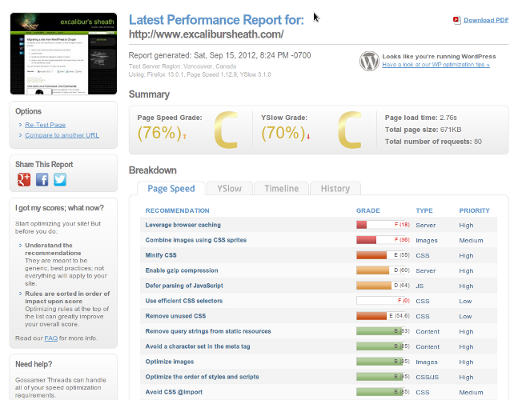Click the Page load time 2.76s text
Image resolution: width=518 pixels, height=400 pixels.
coord(421,118)
